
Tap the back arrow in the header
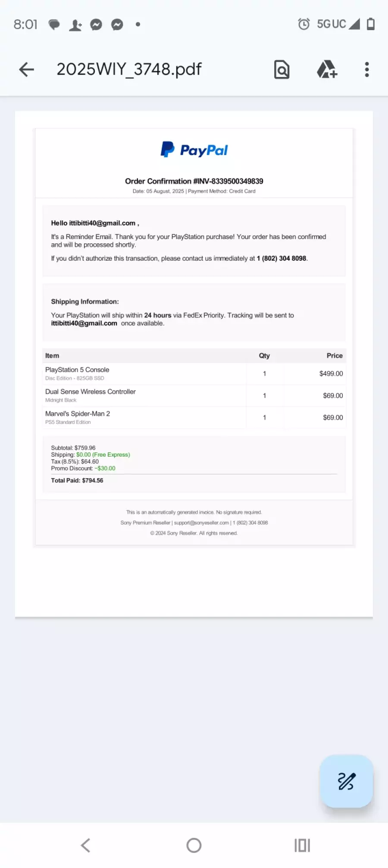(27, 69)
